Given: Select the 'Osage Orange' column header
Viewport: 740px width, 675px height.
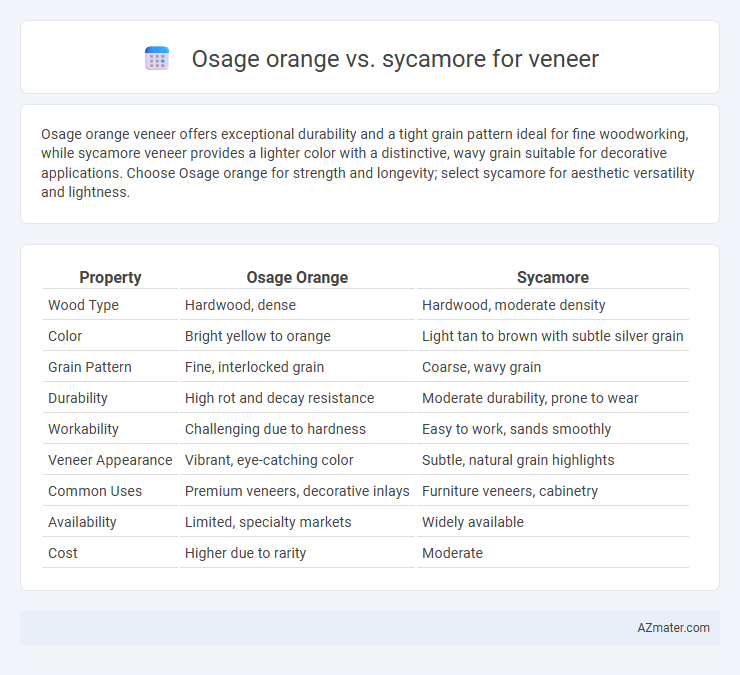Looking at the screenshot, I should click(297, 277).
